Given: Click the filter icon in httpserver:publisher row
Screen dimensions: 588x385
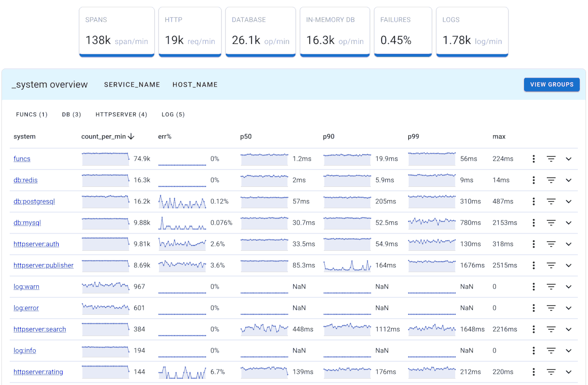Looking at the screenshot, I should pos(551,265).
